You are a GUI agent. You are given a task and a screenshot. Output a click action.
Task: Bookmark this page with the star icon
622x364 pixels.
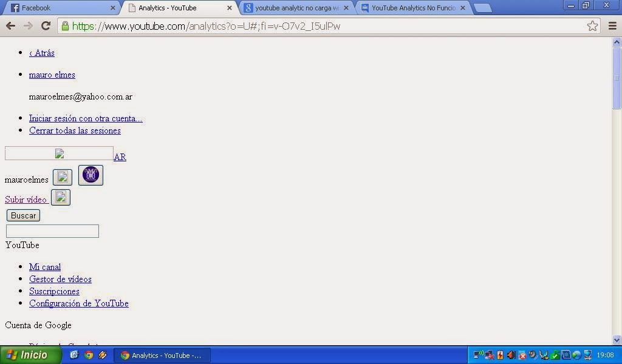coord(592,26)
